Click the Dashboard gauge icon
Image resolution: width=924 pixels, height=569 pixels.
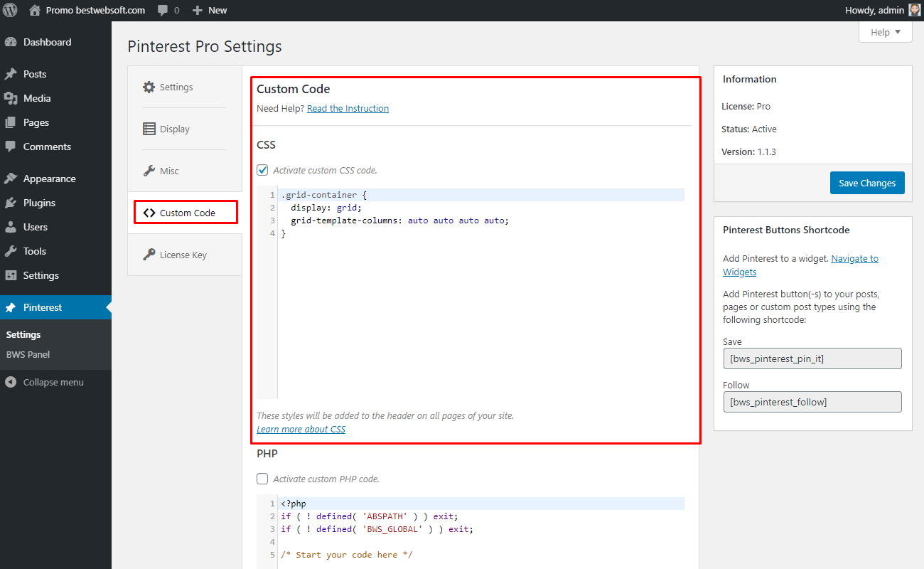[x=11, y=42]
